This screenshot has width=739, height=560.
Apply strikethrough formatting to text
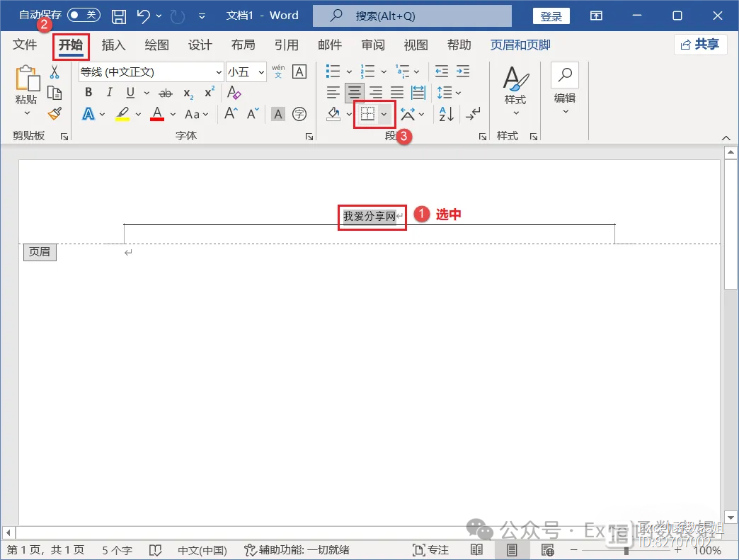click(166, 93)
